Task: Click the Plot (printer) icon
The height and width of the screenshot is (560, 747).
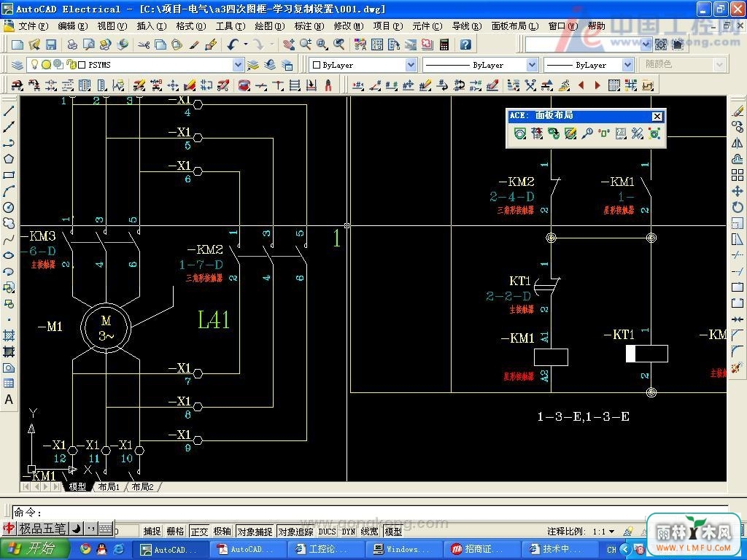Action: [x=72, y=44]
